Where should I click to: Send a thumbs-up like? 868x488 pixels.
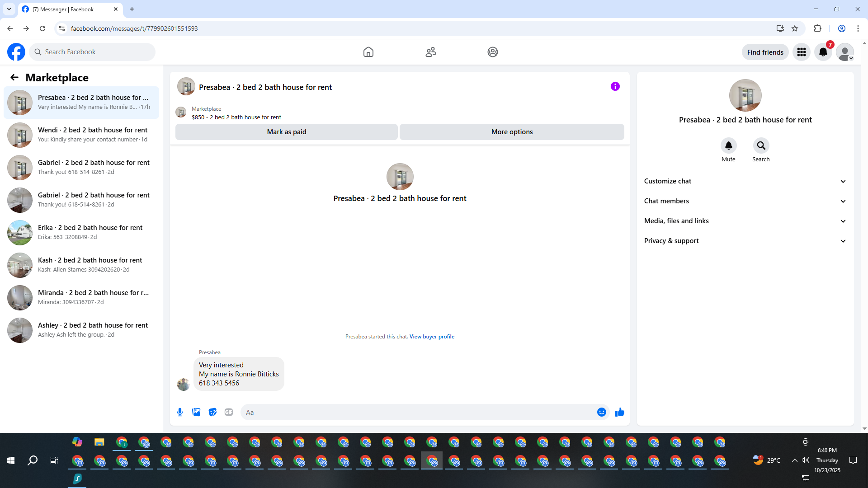click(619, 412)
